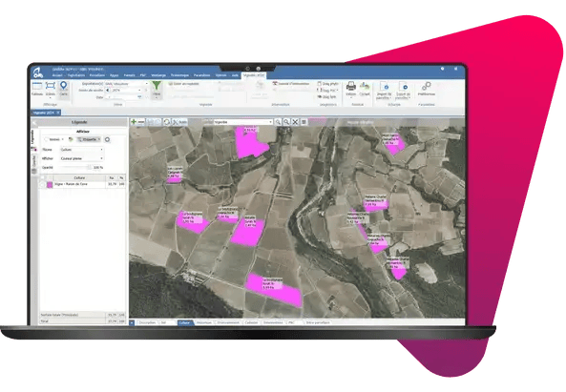Click the refresh map icon
This screenshot has height=392, width=566.
tap(167, 122)
